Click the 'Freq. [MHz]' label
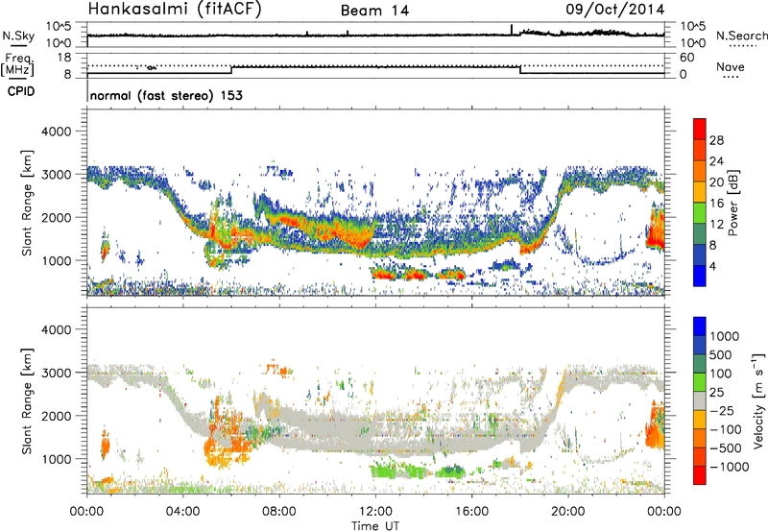Image resolution: width=768 pixels, height=532 pixels. (x=17, y=65)
